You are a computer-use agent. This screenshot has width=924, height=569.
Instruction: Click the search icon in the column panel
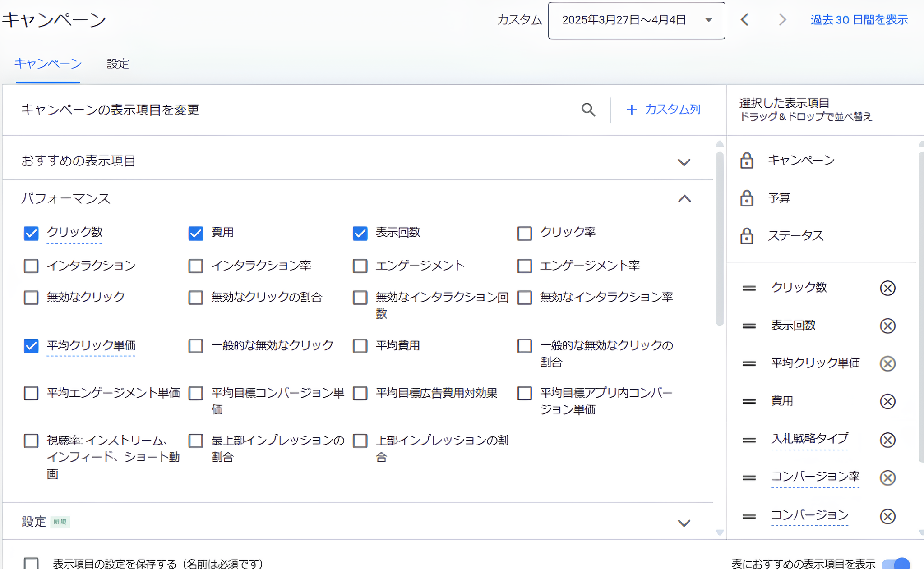(x=588, y=110)
